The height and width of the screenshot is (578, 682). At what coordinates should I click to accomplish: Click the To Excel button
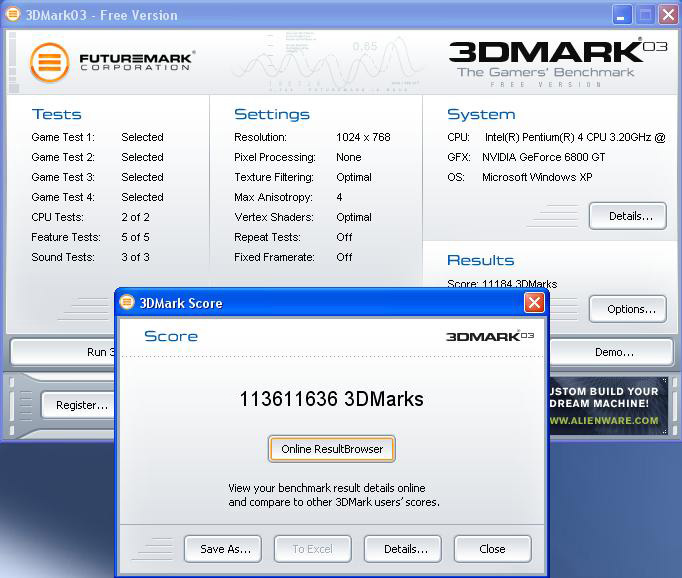(312, 549)
